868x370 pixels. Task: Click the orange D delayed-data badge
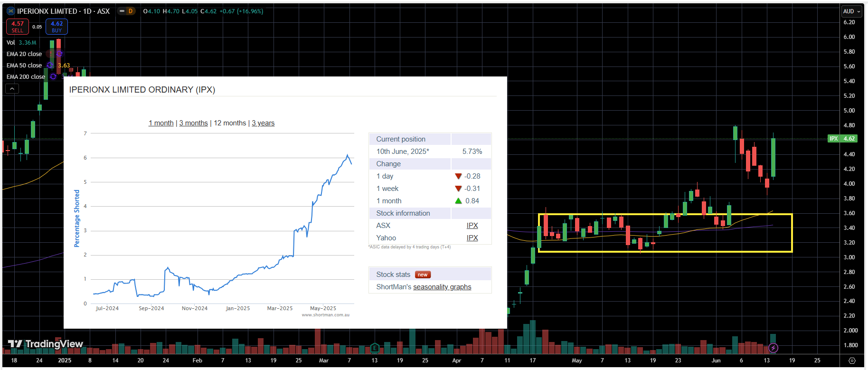(x=131, y=11)
